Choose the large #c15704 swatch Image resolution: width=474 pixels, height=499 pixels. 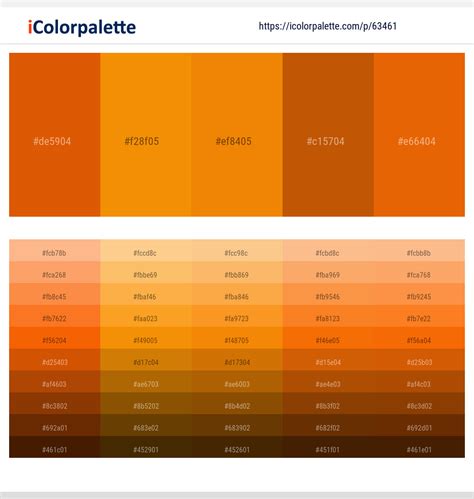328,135
